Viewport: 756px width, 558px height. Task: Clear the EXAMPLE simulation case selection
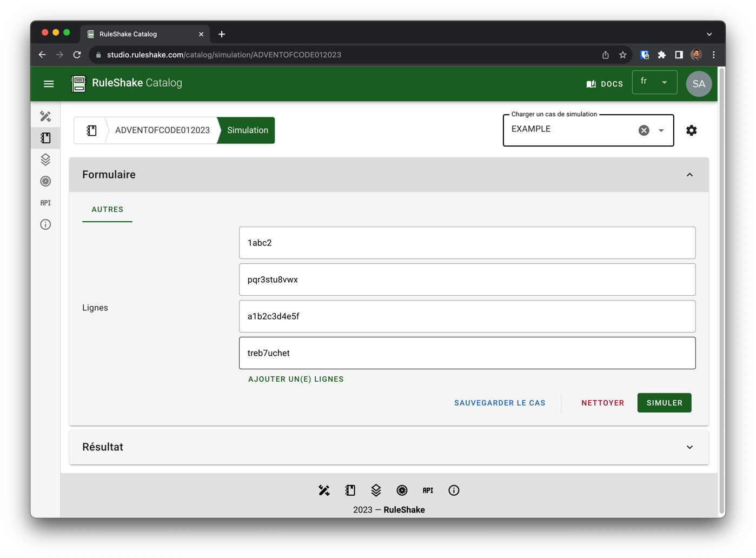(x=644, y=130)
